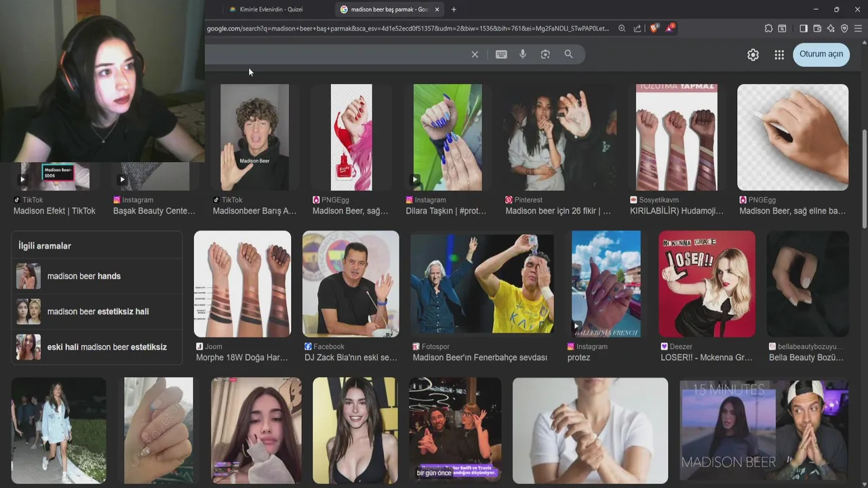This screenshot has width=868, height=488.
Task: Click the Madisonbeer Barış A... caption link
Action: (255, 211)
